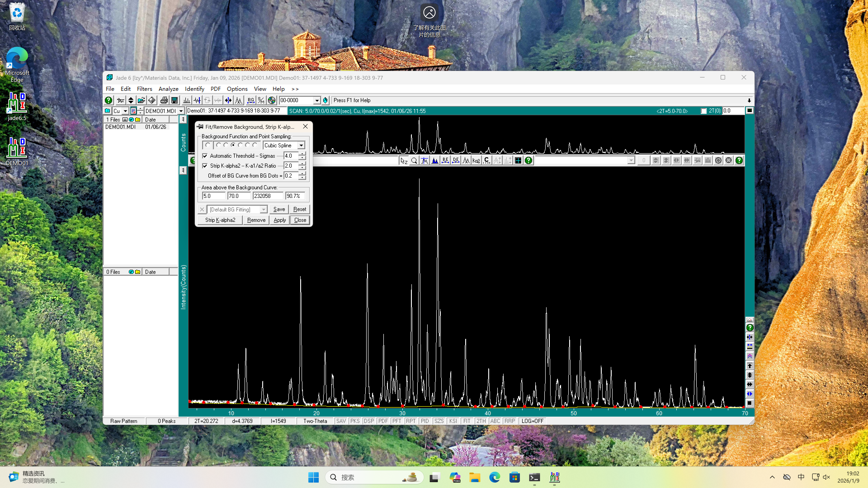Select the zoom magnifier tool icon

click(x=414, y=161)
